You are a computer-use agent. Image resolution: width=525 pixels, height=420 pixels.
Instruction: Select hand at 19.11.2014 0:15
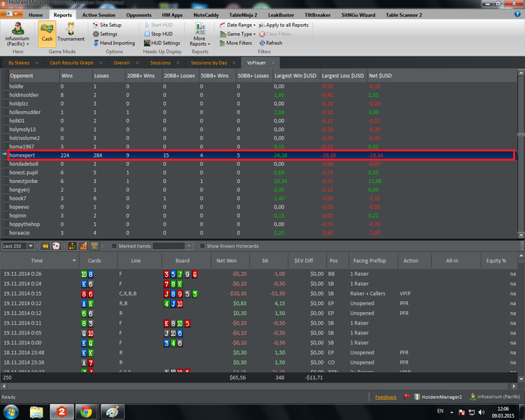click(259, 294)
